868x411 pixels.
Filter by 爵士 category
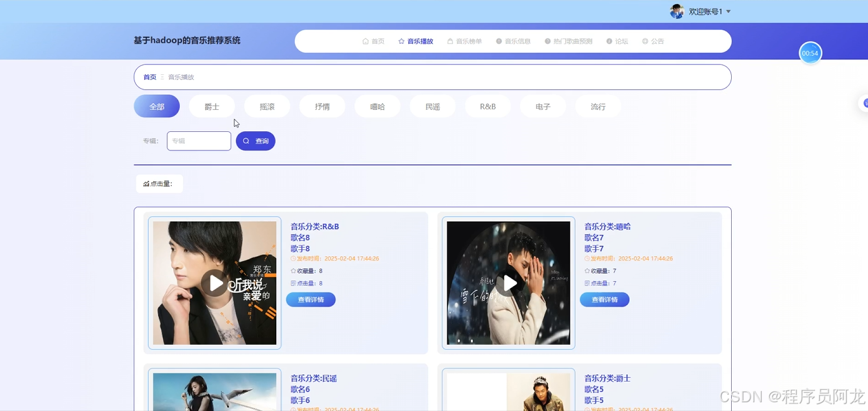212,106
